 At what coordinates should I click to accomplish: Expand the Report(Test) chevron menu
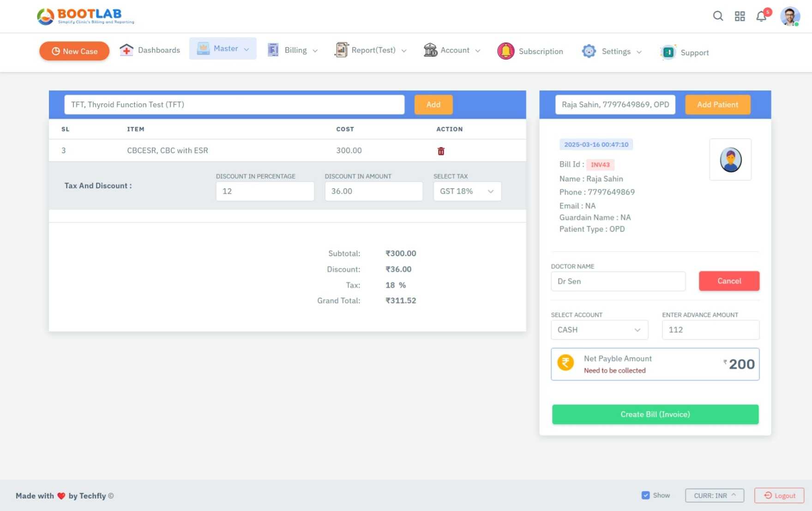(404, 50)
